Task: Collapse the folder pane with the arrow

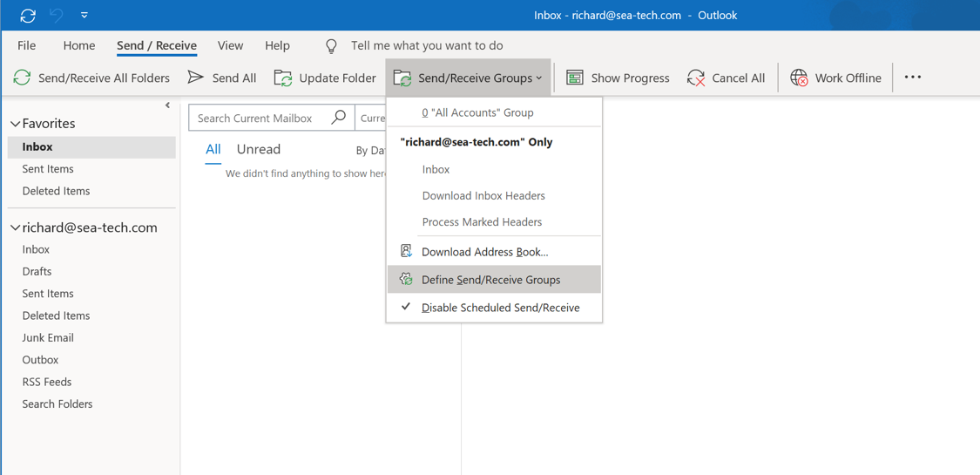Action: tap(167, 105)
